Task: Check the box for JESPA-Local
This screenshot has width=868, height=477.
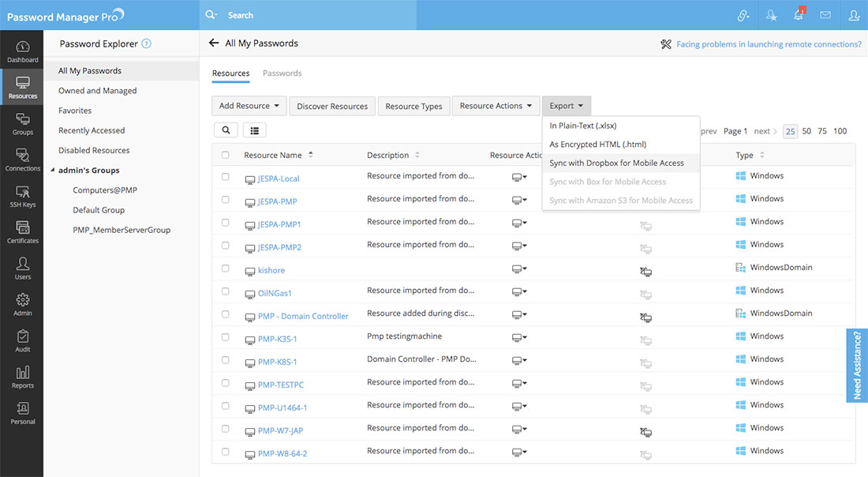Action: (x=226, y=177)
